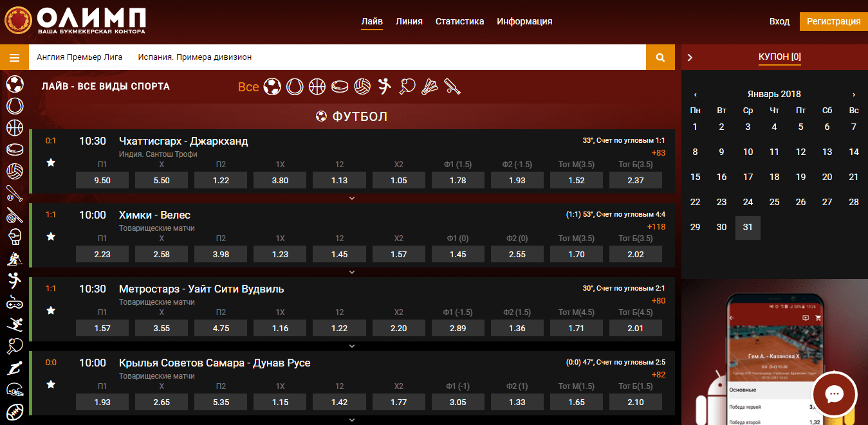Open the search magnifier icon

click(x=660, y=57)
